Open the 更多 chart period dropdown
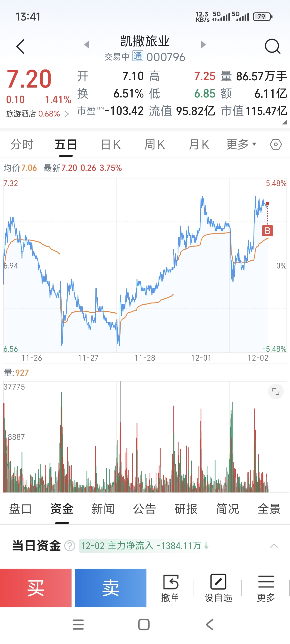 pyautogui.click(x=241, y=144)
